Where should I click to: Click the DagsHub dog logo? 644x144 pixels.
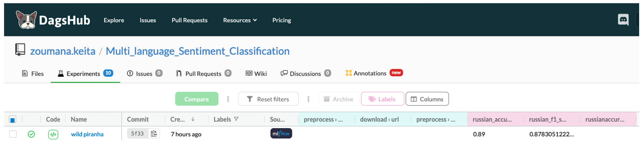[x=26, y=19]
